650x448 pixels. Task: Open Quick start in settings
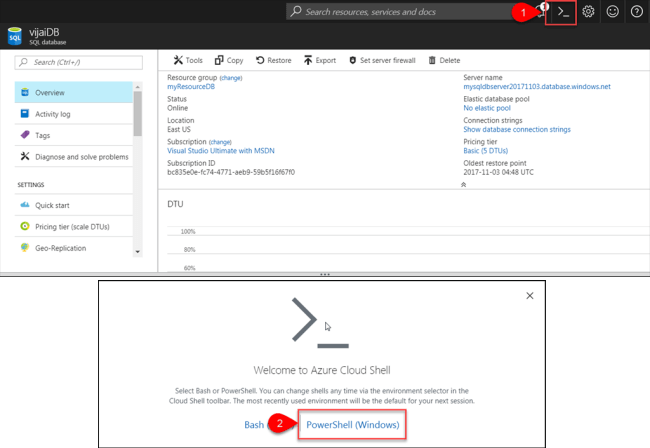tap(74, 205)
